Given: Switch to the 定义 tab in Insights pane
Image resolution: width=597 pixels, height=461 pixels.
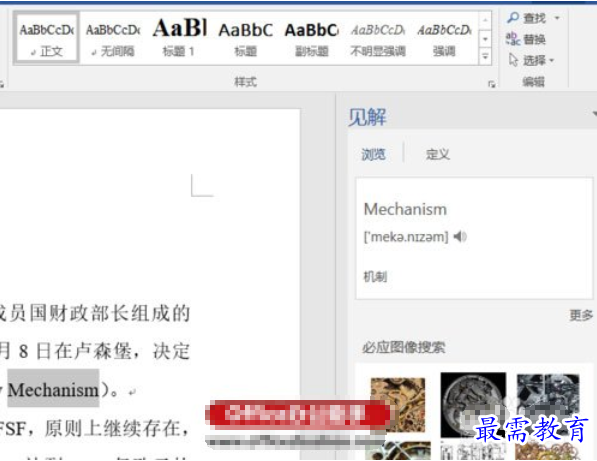Looking at the screenshot, I should (x=437, y=154).
